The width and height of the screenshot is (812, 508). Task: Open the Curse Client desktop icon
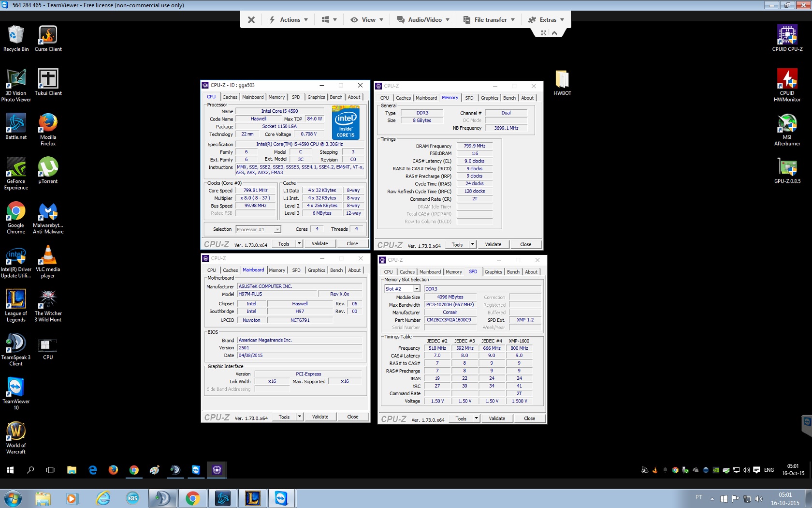point(48,39)
